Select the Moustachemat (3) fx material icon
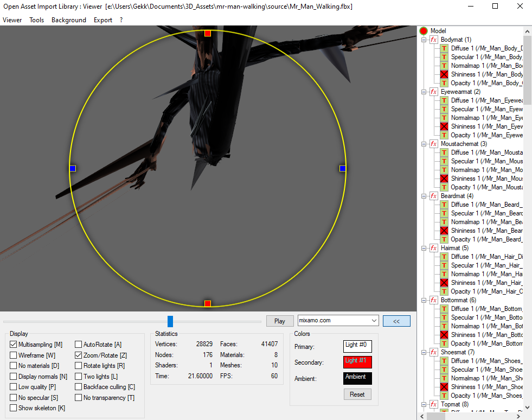 click(x=434, y=144)
